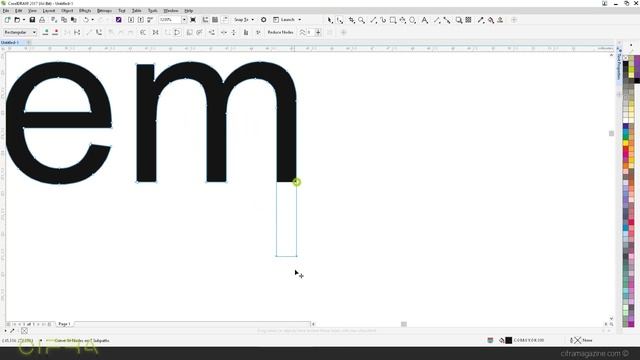This screenshot has height=360, width=640.
Task: Click the purple search content icon
Action: [x=118, y=20]
